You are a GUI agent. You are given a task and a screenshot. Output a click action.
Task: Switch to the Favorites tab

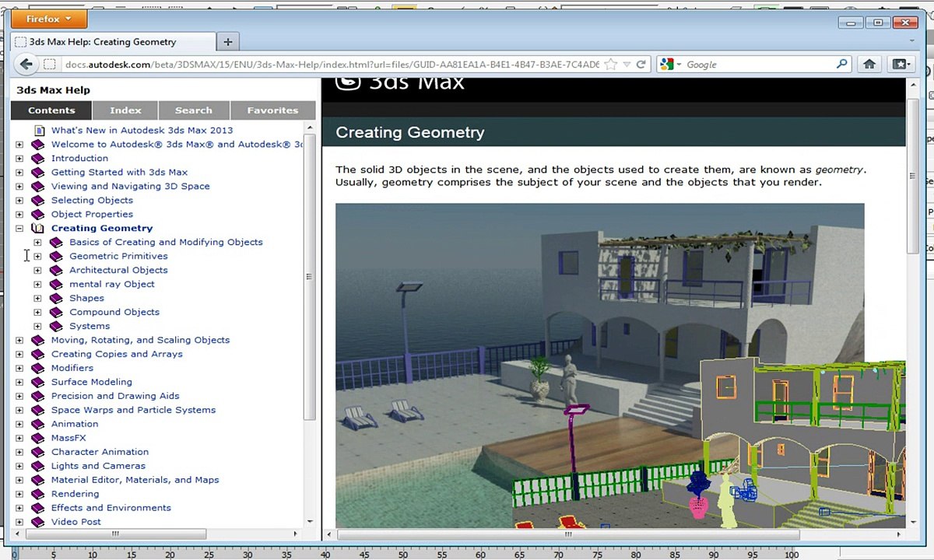[x=272, y=110]
